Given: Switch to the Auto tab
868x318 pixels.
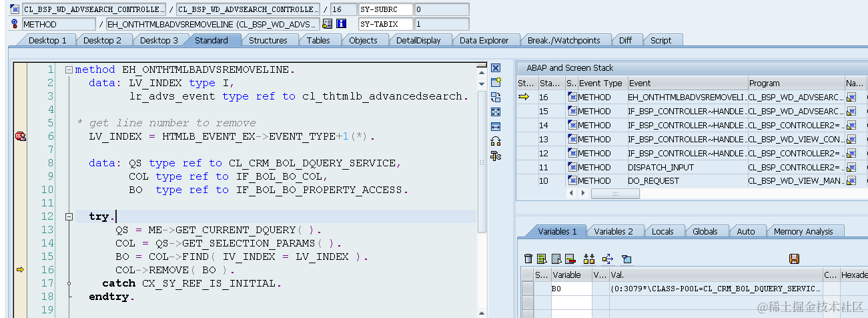Looking at the screenshot, I should (x=745, y=231).
